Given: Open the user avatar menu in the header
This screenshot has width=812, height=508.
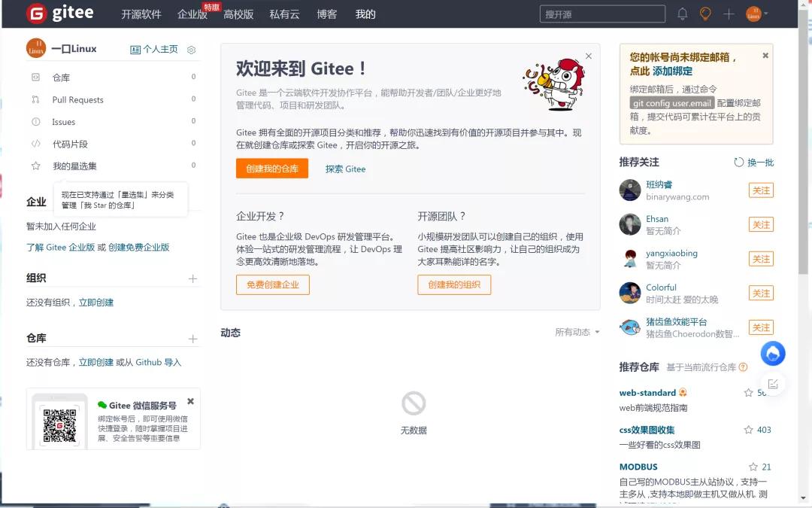Looking at the screenshot, I should pos(756,14).
